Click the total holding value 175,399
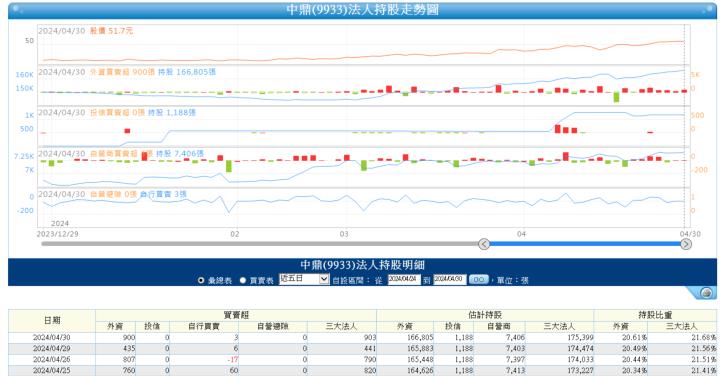720x376 pixels. [580, 337]
